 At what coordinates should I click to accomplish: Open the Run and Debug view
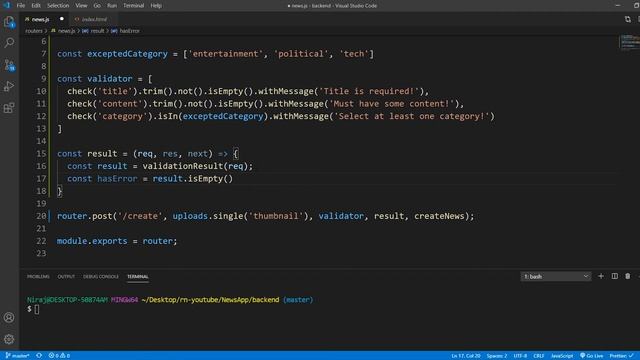click(x=9, y=86)
